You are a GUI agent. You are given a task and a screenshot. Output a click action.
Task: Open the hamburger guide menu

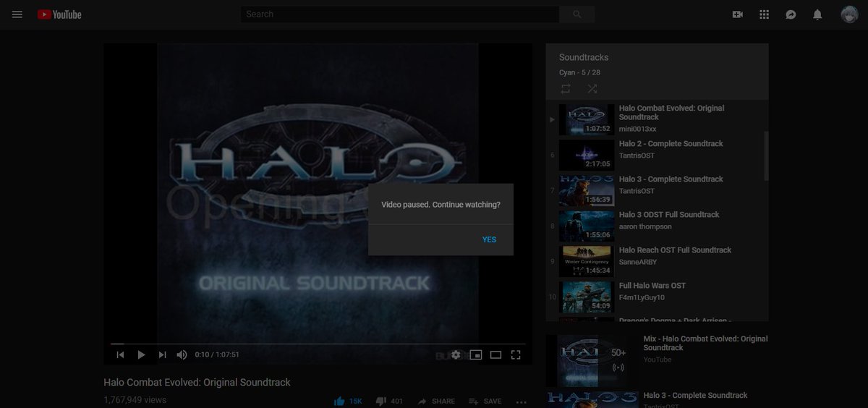click(17, 14)
